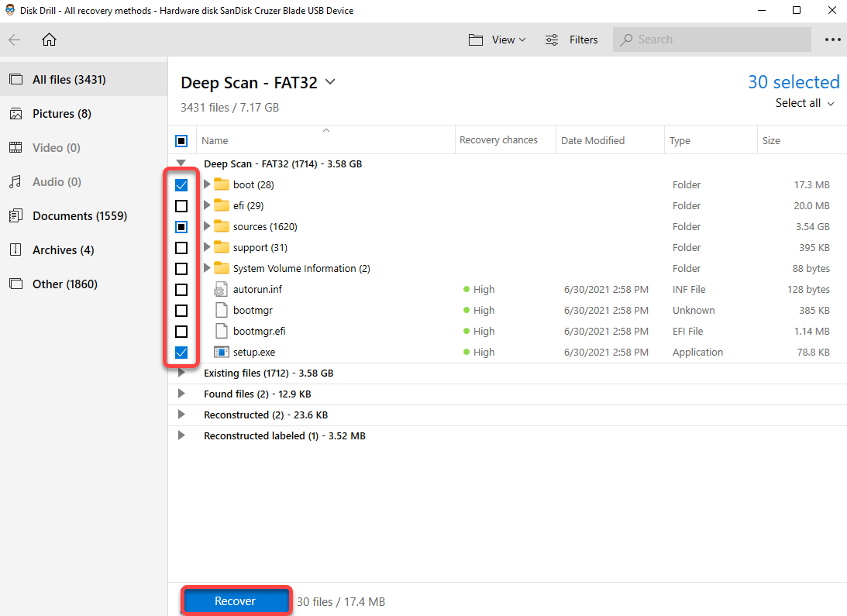Check the autorun.inf file checkbox
The height and width of the screenshot is (616, 847).
coord(181,289)
